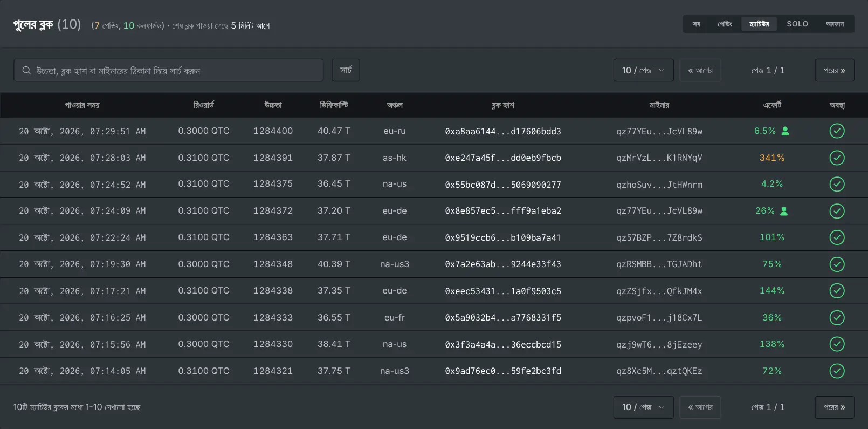868x429 pixels.
Task: Click the top পরের » next button
Action: 835,70
